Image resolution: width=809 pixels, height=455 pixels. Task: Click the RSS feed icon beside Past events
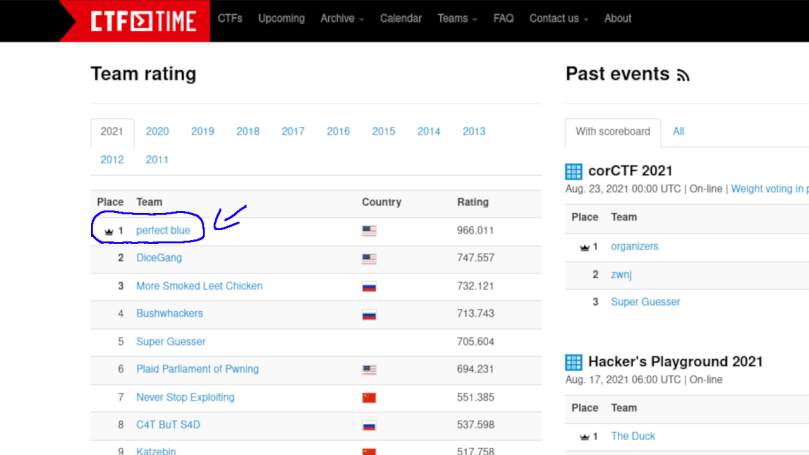[x=684, y=75]
